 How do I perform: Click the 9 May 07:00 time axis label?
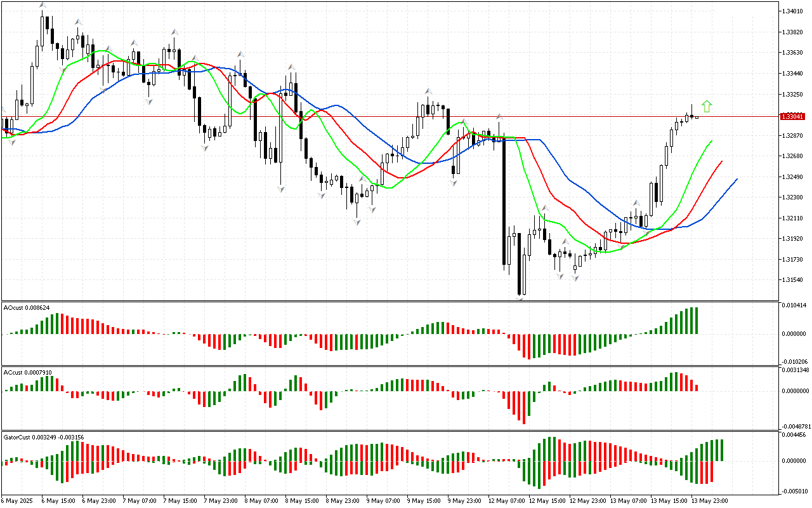(x=379, y=500)
